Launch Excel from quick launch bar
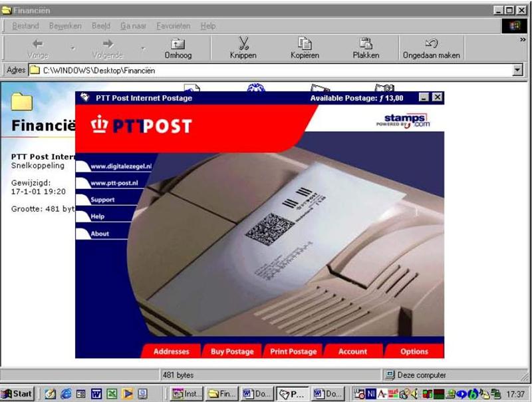Viewport: 532px width, 402px height. [112, 394]
